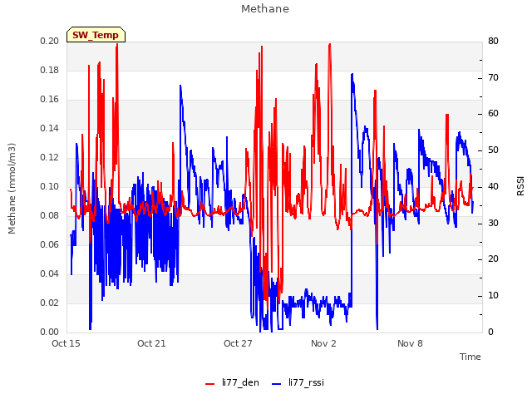Click the Nov 2 date tick label

(323, 343)
